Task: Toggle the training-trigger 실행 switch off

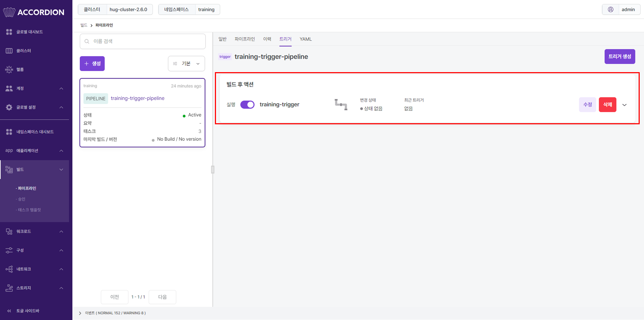Action: [247, 105]
